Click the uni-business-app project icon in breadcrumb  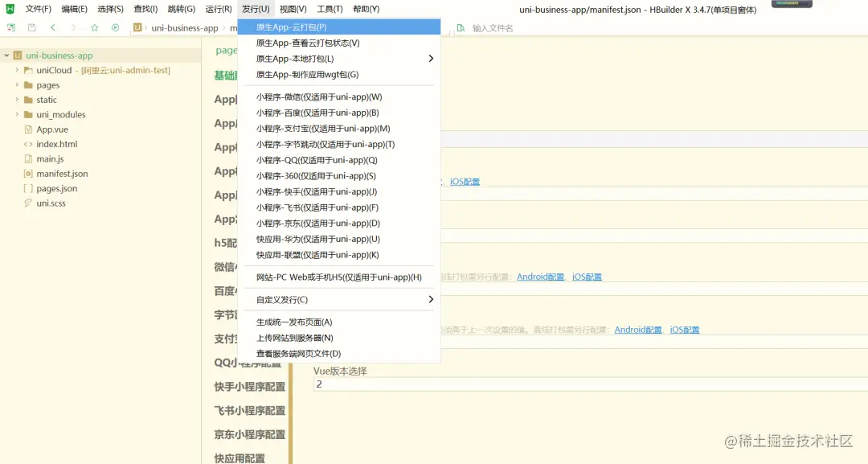tap(137, 27)
